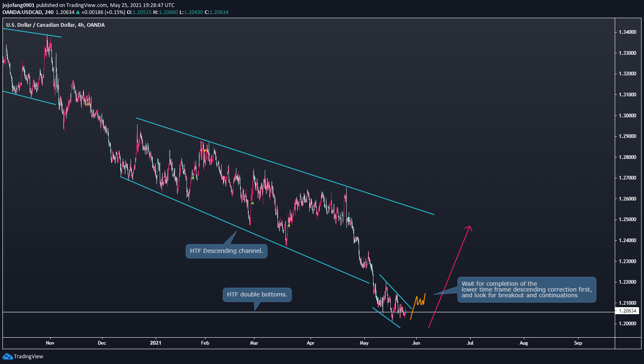Click the 1.28000 price axis label
This screenshot has width=644, height=364.
pos(627,157)
